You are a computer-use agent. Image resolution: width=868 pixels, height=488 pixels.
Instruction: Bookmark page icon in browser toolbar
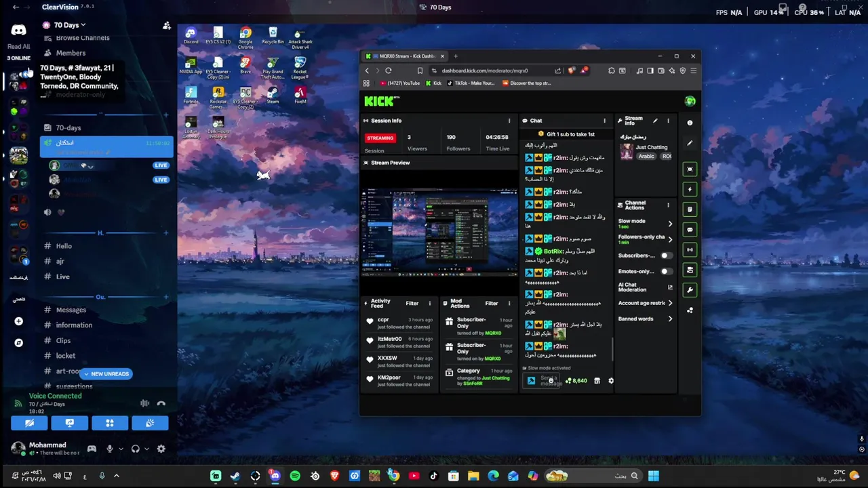[x=420, y=70]
